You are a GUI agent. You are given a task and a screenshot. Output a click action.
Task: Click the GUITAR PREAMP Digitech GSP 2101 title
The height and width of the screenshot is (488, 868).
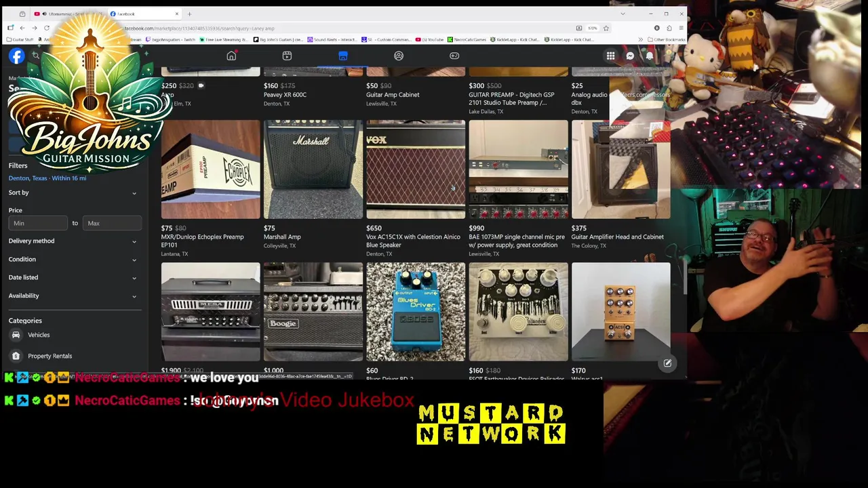pos(511,99)
